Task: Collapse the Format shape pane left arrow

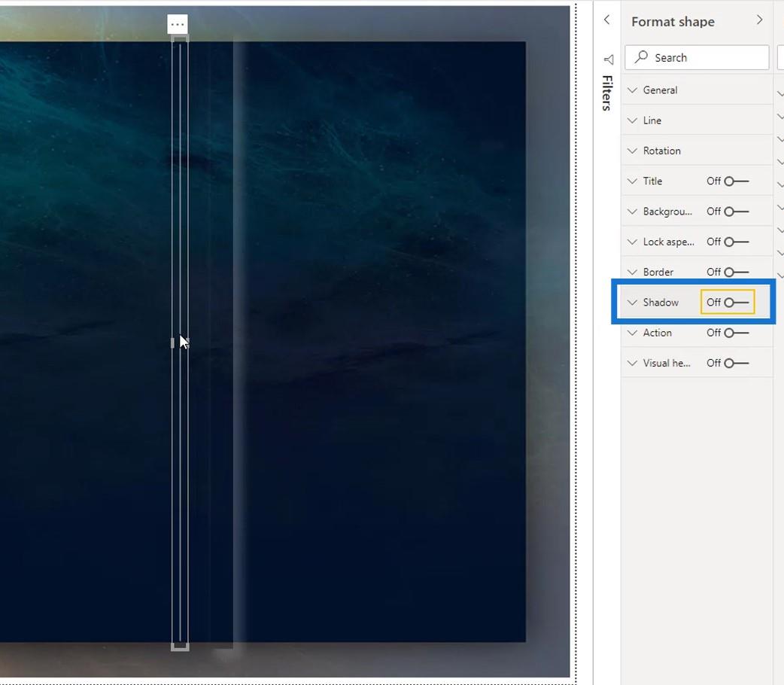Action: 606,20
